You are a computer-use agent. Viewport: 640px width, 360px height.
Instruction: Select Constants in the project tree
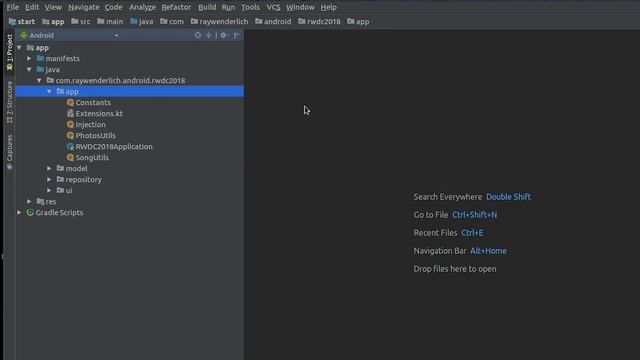[93, 103]
